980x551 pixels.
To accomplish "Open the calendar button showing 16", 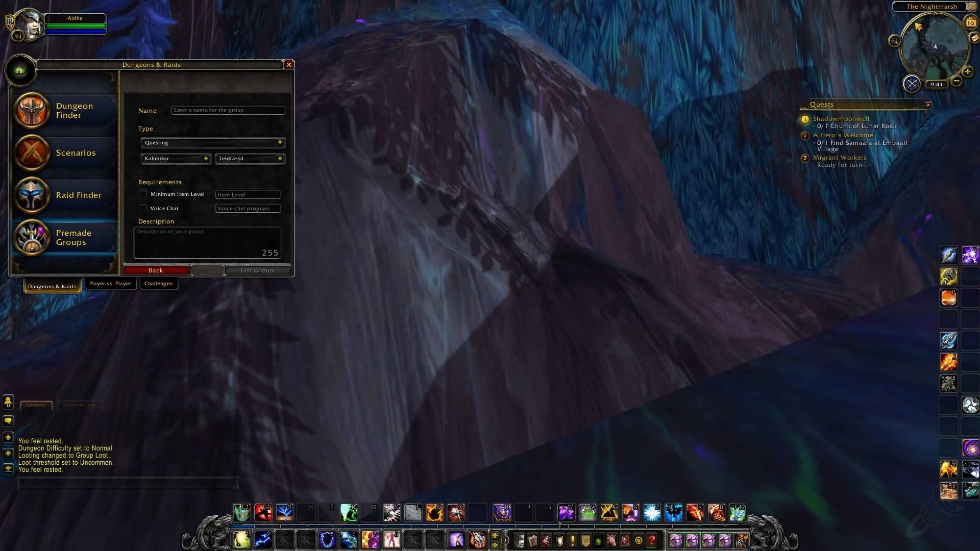I will pos(971,22).
